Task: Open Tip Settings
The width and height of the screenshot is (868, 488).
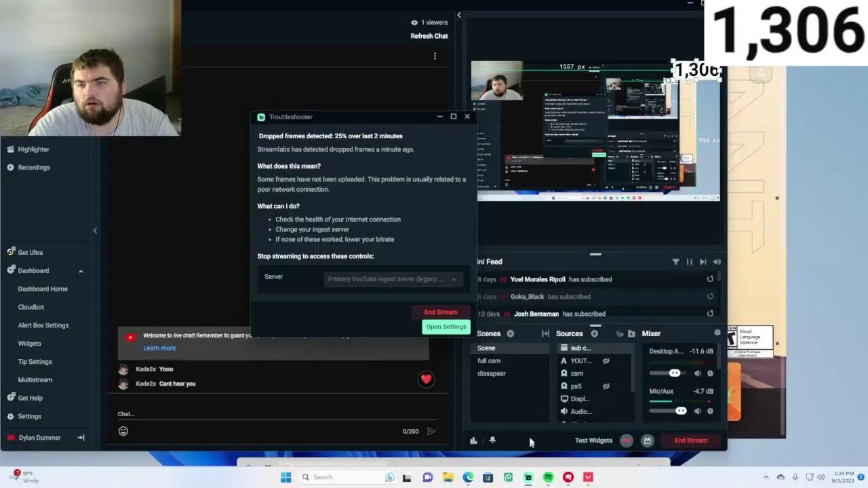Action: pos(35,362)
